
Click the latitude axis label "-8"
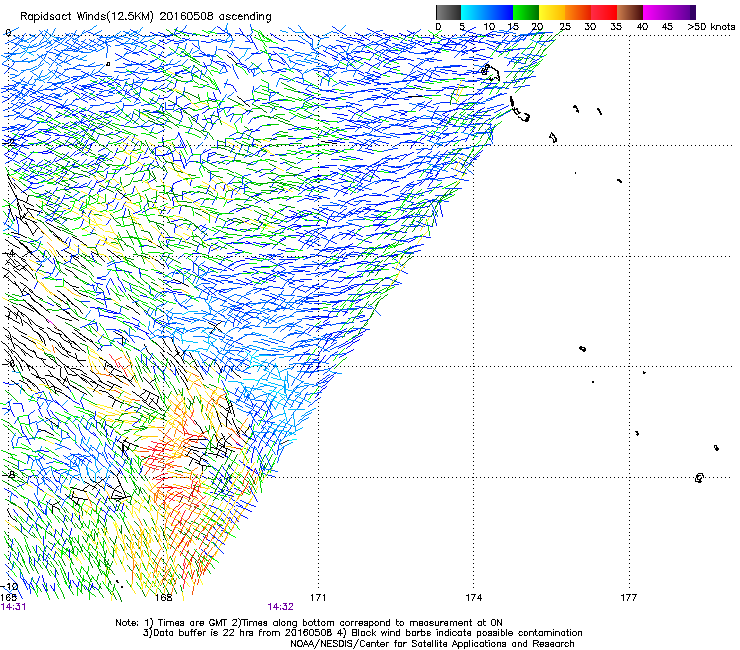pyautogui.click(x=9, y=475)
